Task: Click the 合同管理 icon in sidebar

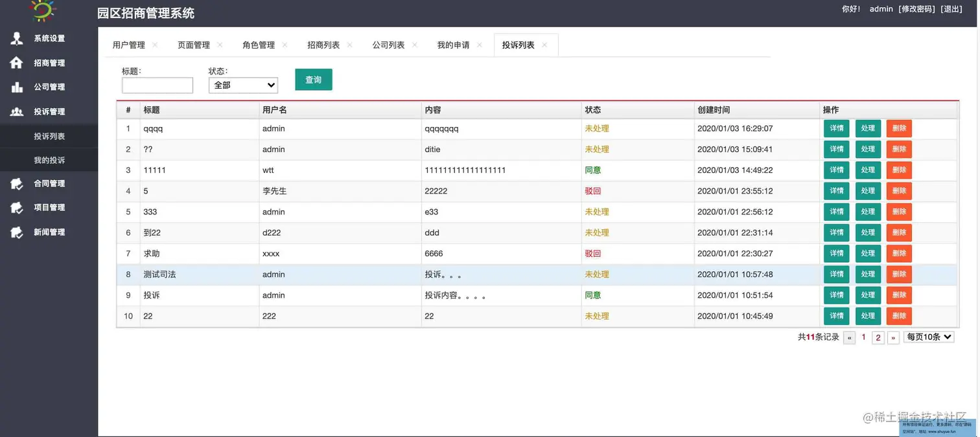Action: click(17, 184)
